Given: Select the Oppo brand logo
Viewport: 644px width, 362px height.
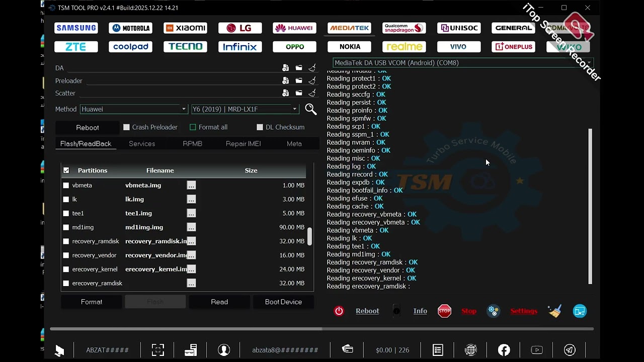Looking at the screenshot, I should (295, 47).
